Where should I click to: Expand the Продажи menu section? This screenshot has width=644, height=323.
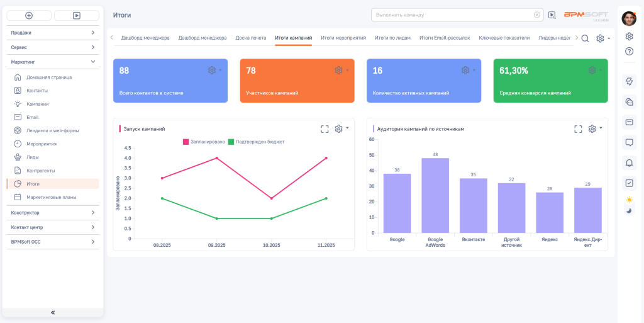53,33
